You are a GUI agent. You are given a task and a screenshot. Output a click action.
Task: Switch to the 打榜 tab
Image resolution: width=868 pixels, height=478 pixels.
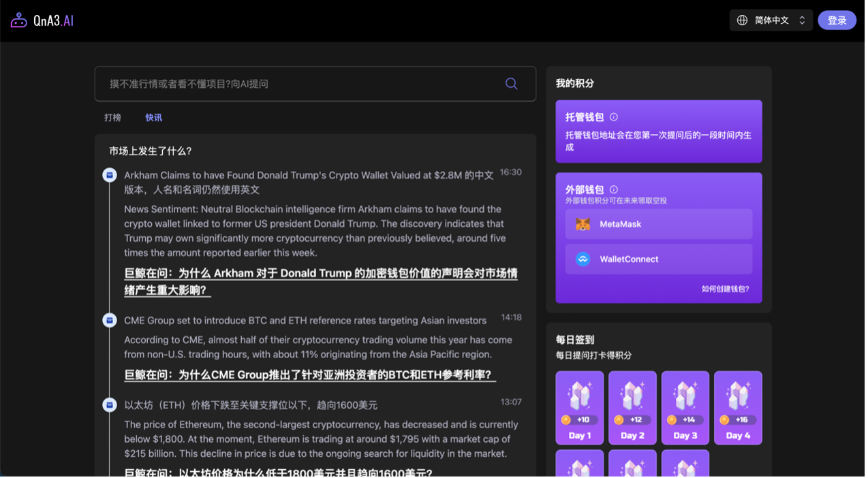pos(113,118)
